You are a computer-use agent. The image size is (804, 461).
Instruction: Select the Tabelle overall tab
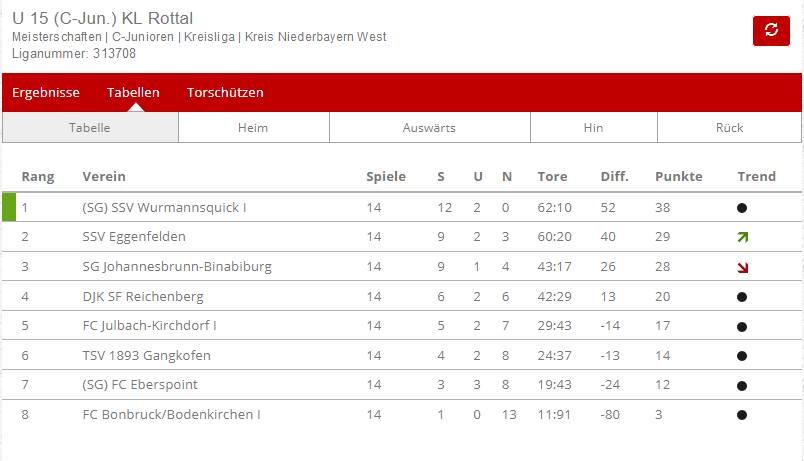[x=90, y=128]
